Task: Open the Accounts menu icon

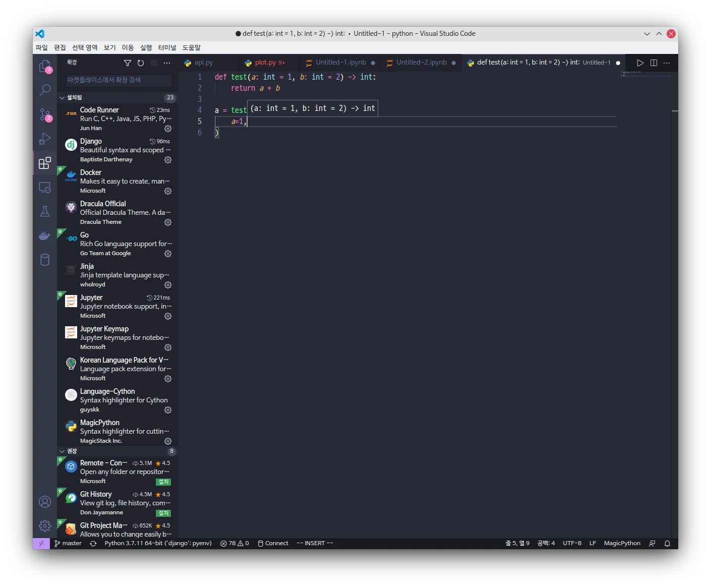Action: pyautogui.click(x=45, y=502)
